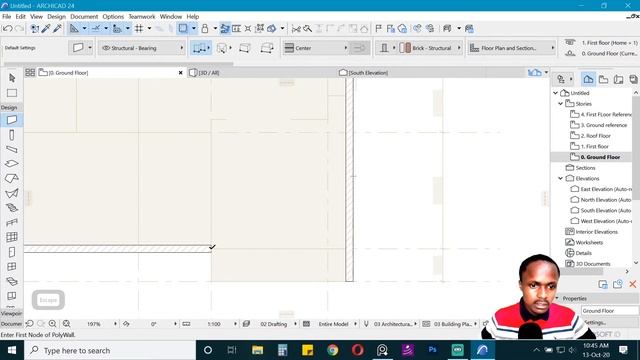Close the 0. Ground Floor tab
The width and height of the screenshot is (640, 360).
click(x=180, y=73)
